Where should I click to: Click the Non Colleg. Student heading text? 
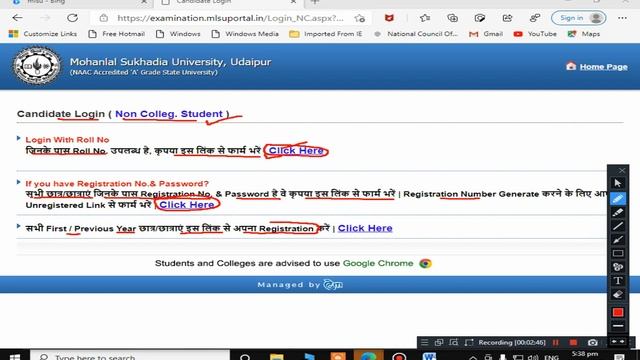tap(169, 114)
